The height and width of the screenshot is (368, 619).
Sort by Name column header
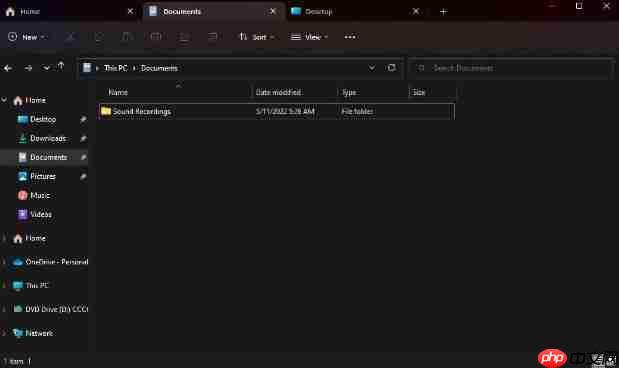(118, 92)
